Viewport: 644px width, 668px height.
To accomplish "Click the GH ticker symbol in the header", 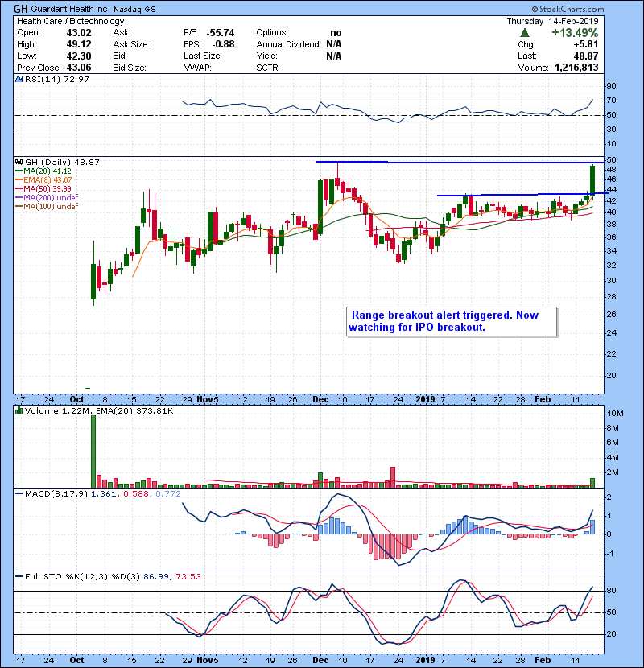I will (20, 9).
